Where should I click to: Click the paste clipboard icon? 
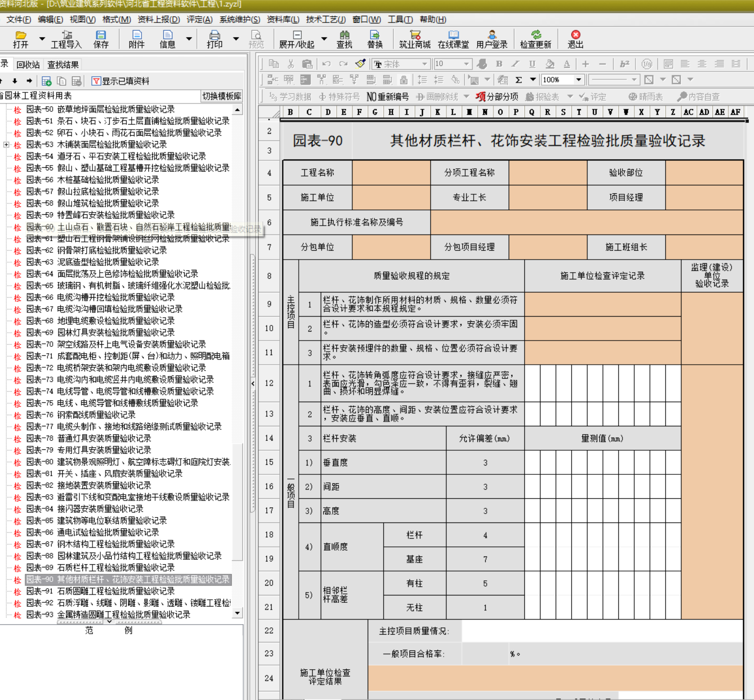pos(308,64)
